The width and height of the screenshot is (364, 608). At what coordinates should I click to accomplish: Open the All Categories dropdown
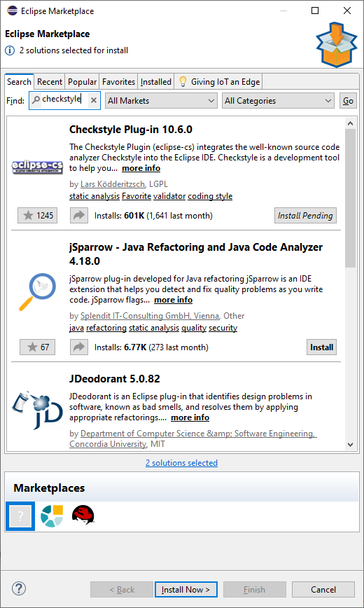[x=278, y=101]
